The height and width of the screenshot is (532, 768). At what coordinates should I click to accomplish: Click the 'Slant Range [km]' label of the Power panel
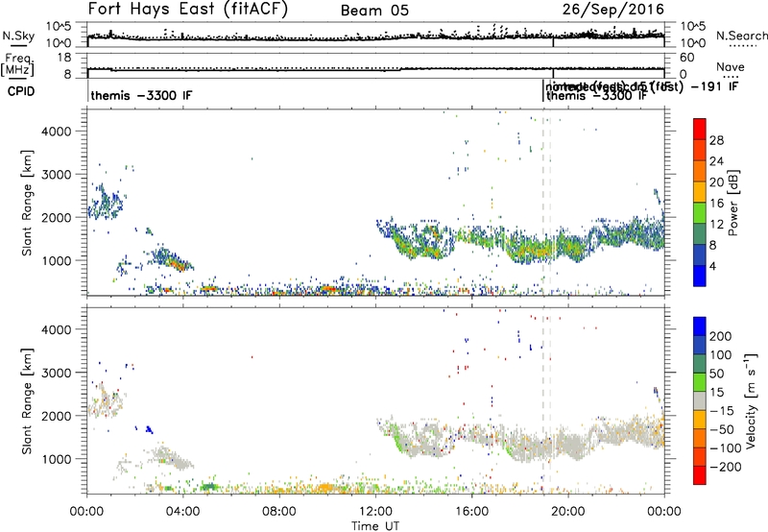27,203
